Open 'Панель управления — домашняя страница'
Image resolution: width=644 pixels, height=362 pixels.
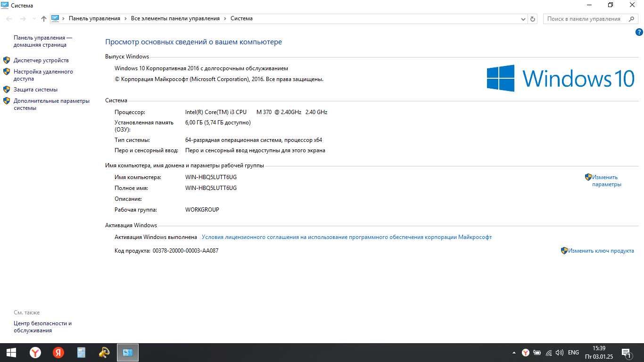43,41
